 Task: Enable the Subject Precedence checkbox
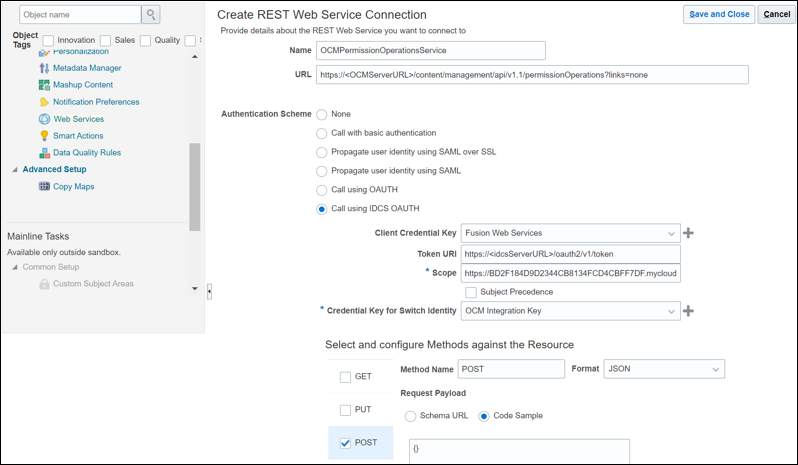coord(471,292)
